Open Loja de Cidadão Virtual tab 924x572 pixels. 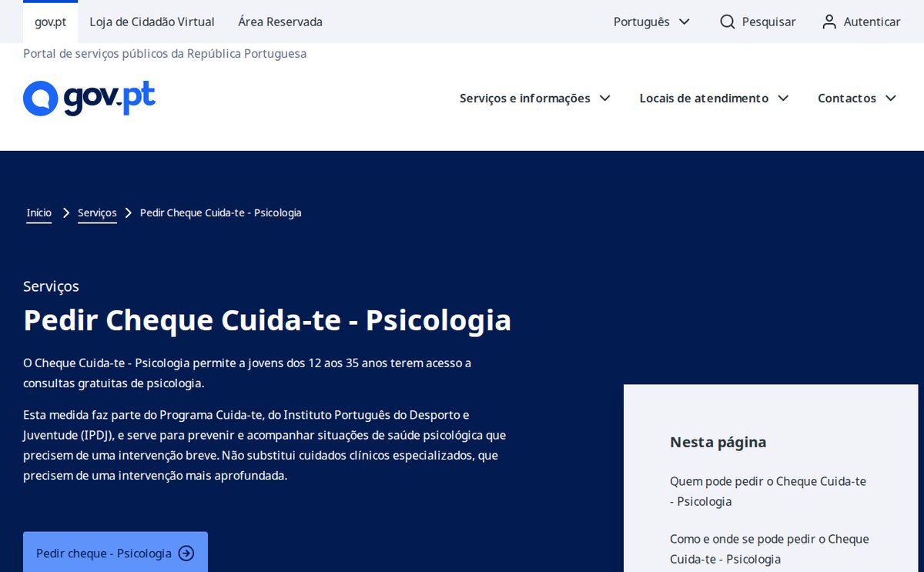(x=152, y=22)
